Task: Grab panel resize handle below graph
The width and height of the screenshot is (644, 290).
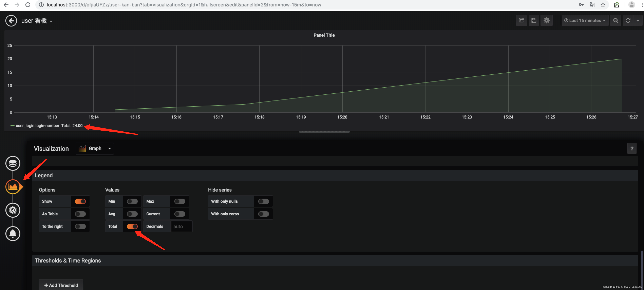Action: pos(324,132)
